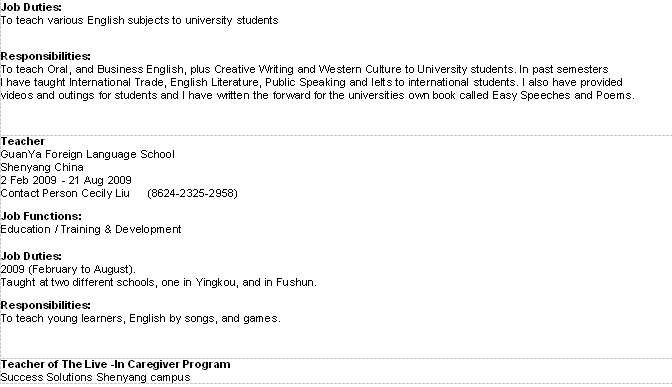Click the bold 'Teacher' job title
The image size is (672, 387).
22,141
